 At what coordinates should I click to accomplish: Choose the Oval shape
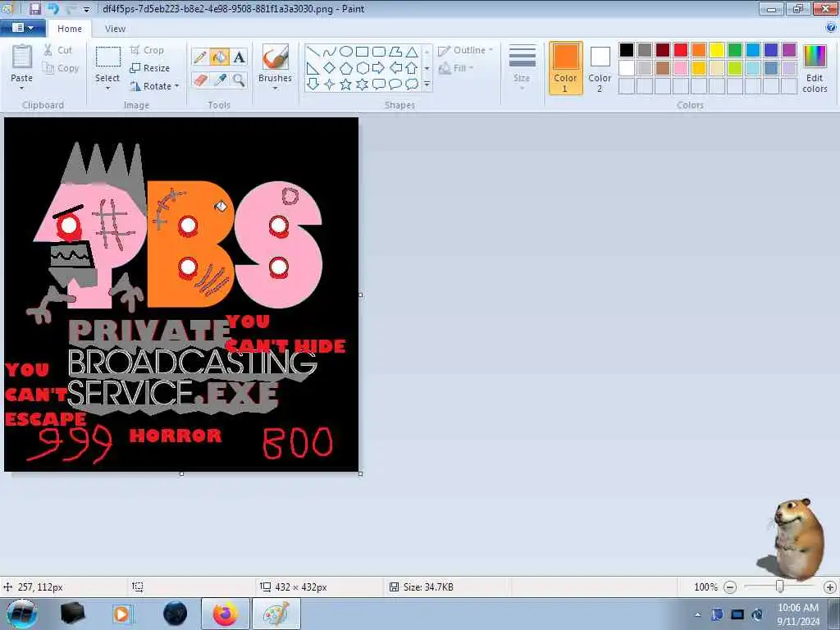click(x=346, y=52)
